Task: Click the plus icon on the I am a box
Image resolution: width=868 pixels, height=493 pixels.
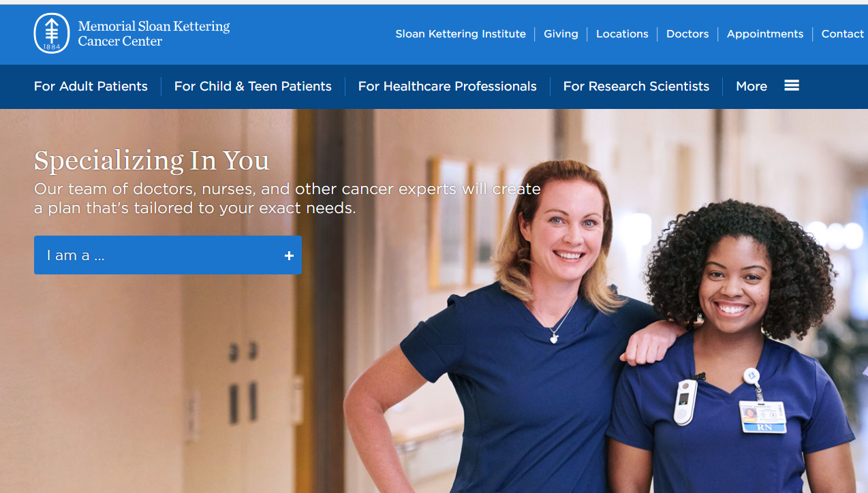Action: coord(289,255)
